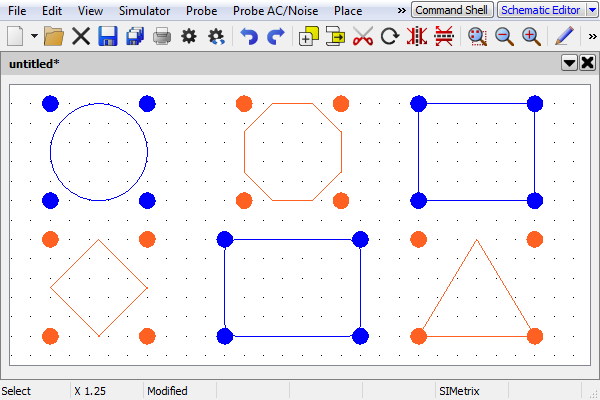Viewport: 600px width, 400px height.
Task: Expand hidden menu items with the chevron
Action: (x=401, y=10)
